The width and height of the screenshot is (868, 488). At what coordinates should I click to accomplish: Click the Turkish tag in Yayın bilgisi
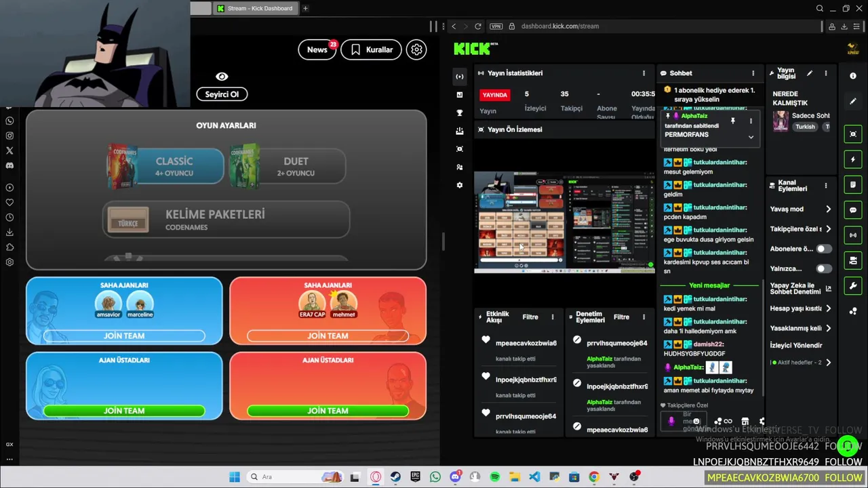coord(805,127)
